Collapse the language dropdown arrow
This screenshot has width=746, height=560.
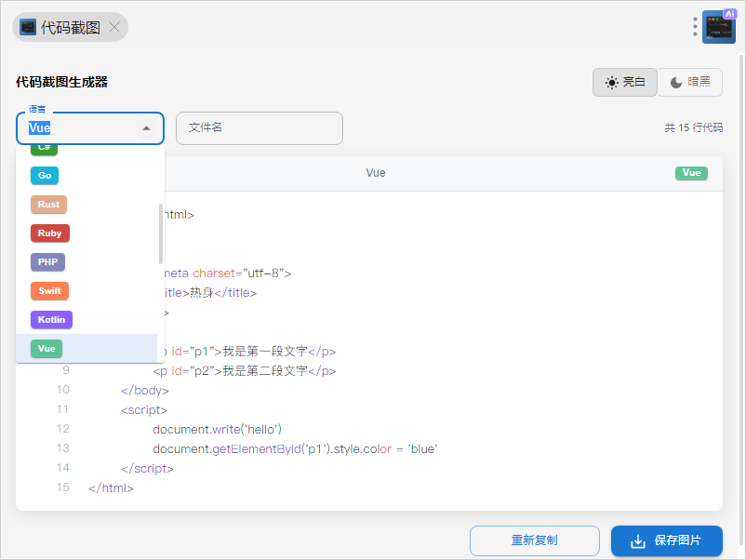coord(146,128)
